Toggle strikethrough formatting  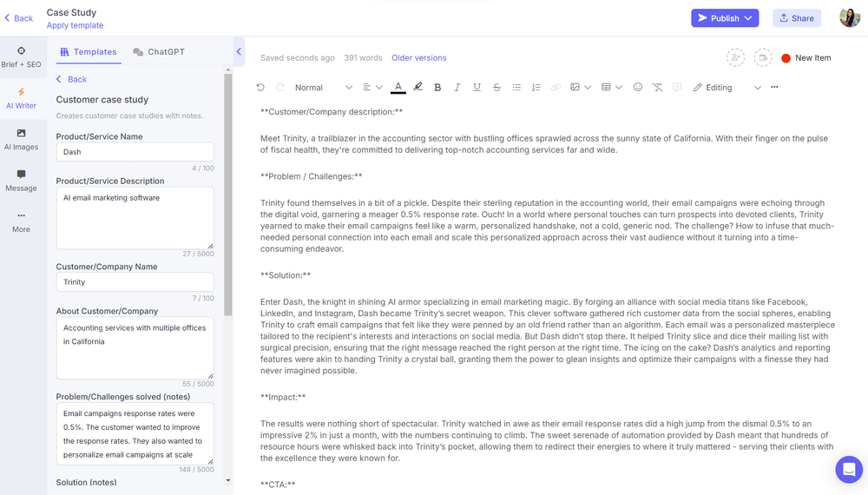pyautogui.click(x=496, y=88)
